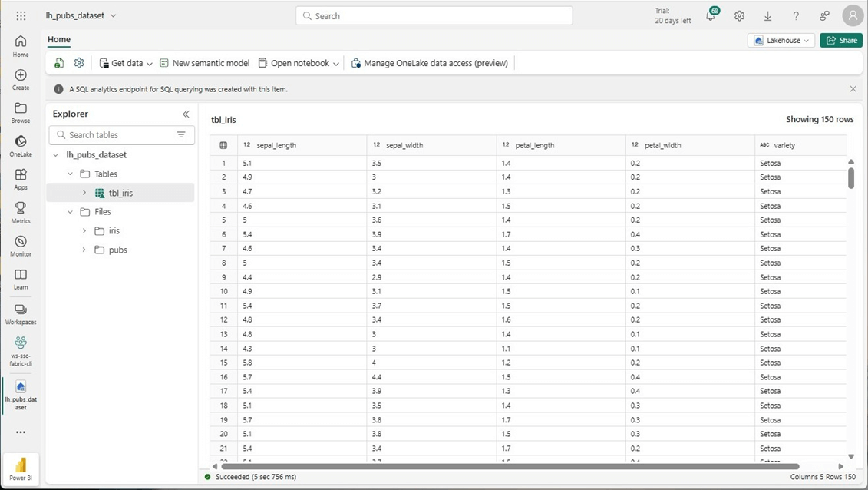Click petal_length 1.1 cell in row 14
Viewport: 868px width, 490px height.
coord(561,349)
